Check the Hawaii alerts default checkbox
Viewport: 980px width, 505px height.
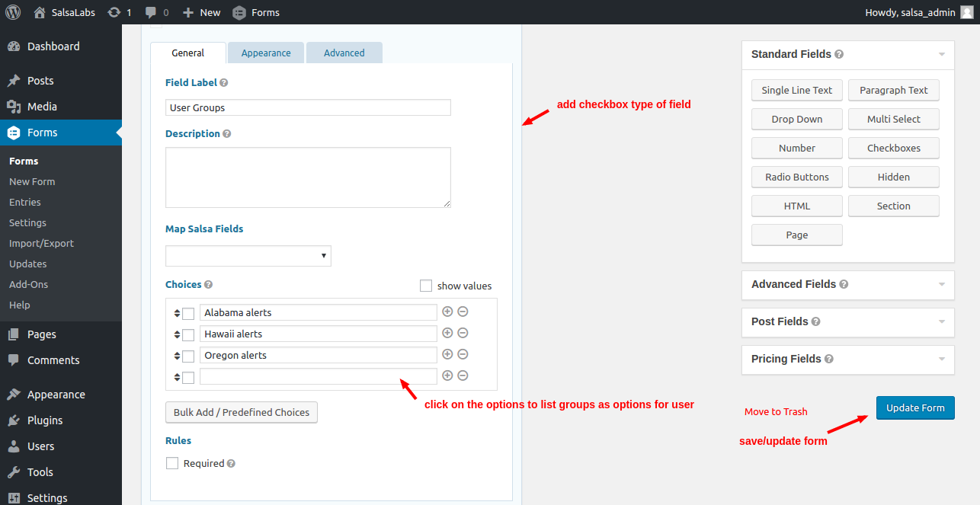point(188,334)
